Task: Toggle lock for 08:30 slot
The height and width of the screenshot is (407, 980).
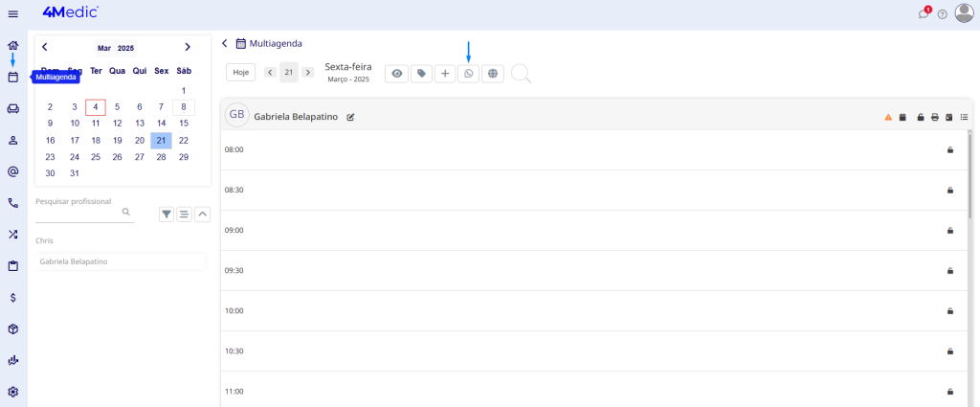Action: click(x=950, y=190)
